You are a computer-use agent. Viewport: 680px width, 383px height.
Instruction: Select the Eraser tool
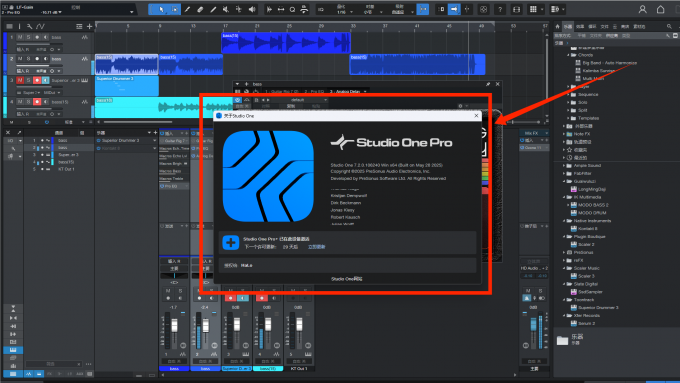[200, 9]
